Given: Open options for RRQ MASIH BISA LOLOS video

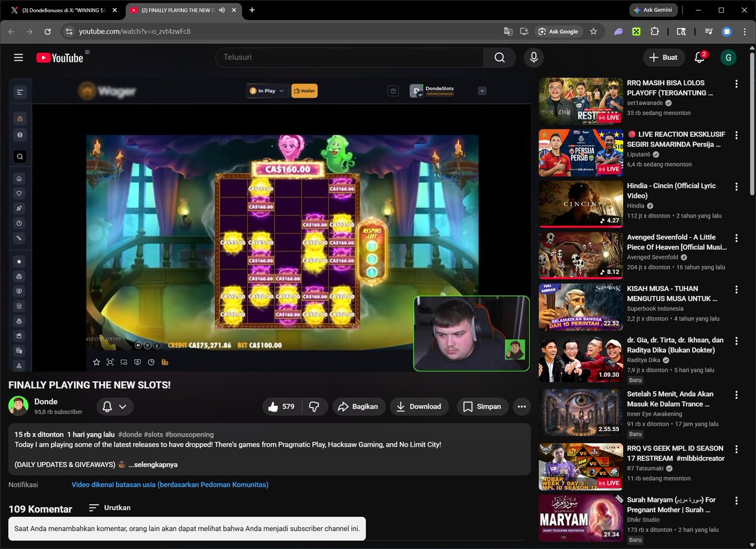Looking at the screenshot, I should 736,84.
